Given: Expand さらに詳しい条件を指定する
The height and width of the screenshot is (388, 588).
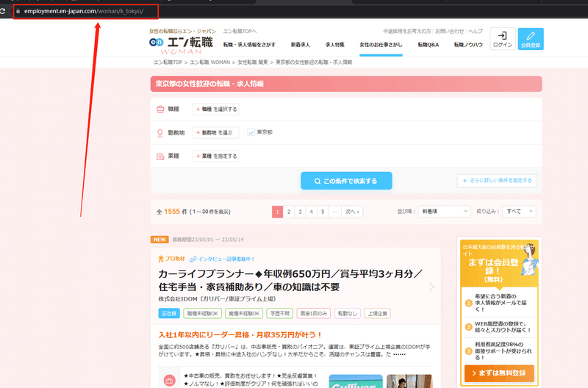Looking at the screenshot, I should [497, 181].
